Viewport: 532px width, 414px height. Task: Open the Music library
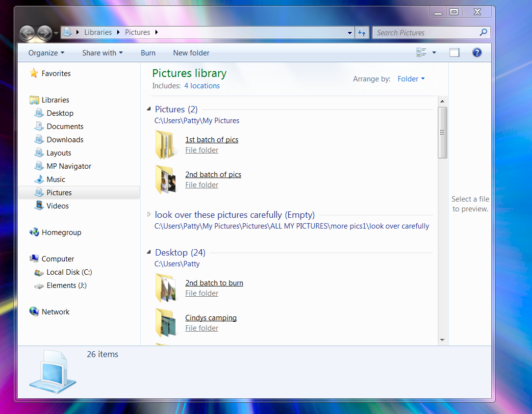click(55, 179)
